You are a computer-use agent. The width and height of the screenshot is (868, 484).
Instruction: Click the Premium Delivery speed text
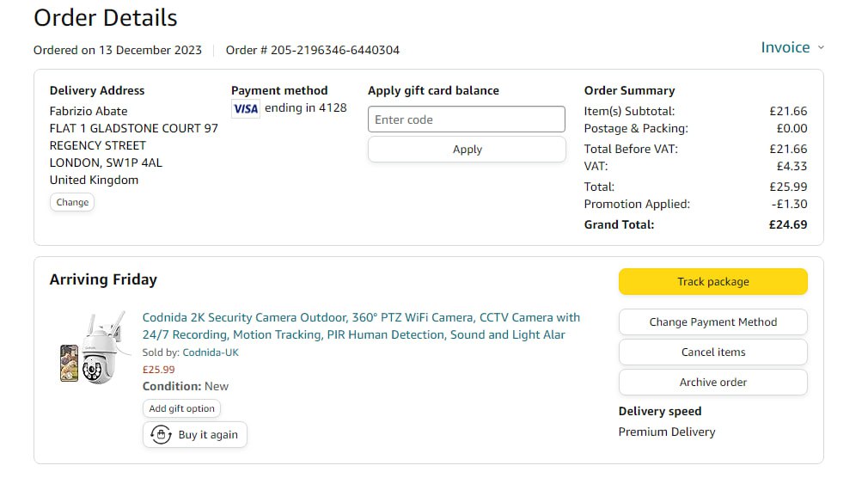pyautogui.click(x=666, y=432)
